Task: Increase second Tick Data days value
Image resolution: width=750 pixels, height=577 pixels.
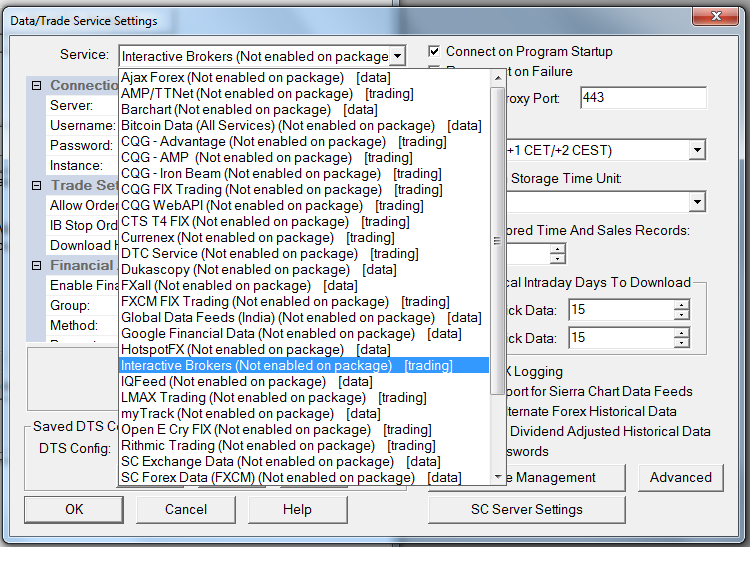Action: click(682, 333)
